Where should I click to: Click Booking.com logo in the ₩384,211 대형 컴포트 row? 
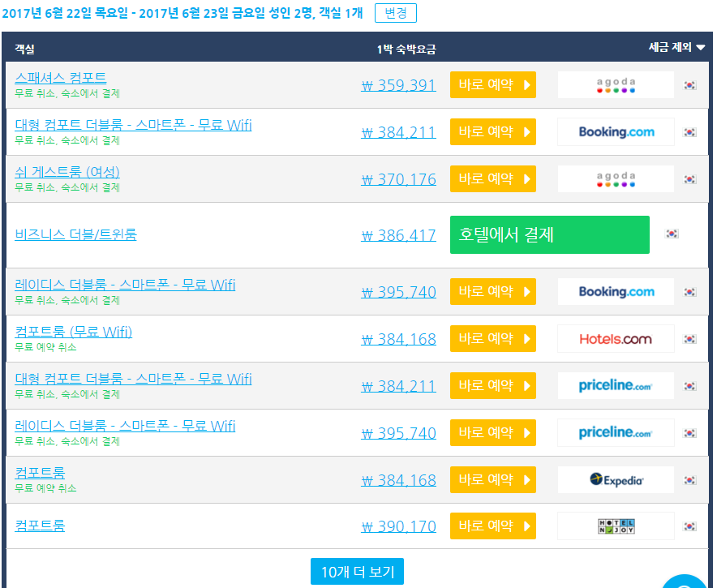(x=616, y=131)
